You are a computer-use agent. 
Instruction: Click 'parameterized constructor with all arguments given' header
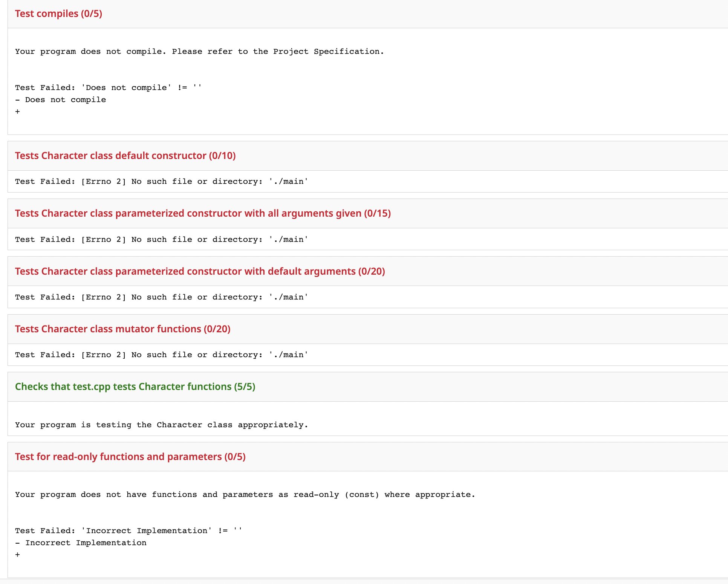(x=203, y=213)
